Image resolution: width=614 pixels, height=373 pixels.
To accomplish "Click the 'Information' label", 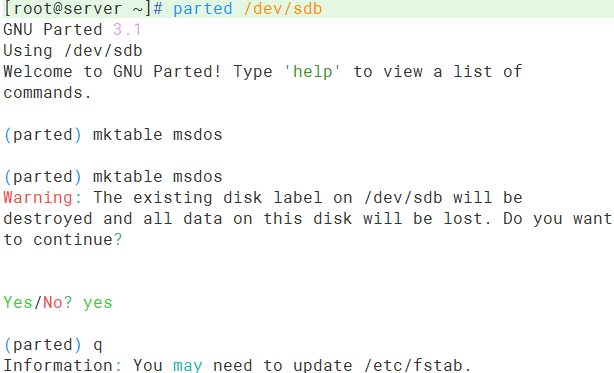I will click(58, 366).
